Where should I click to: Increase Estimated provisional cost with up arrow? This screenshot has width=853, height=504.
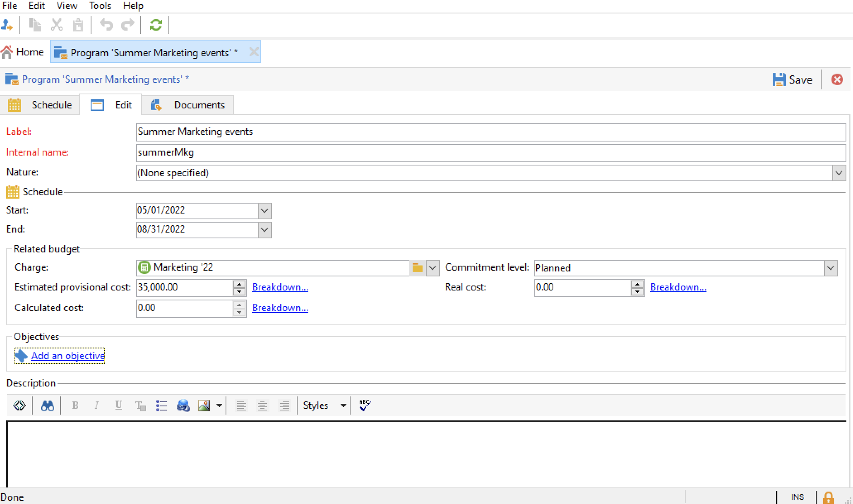[239, 284]
